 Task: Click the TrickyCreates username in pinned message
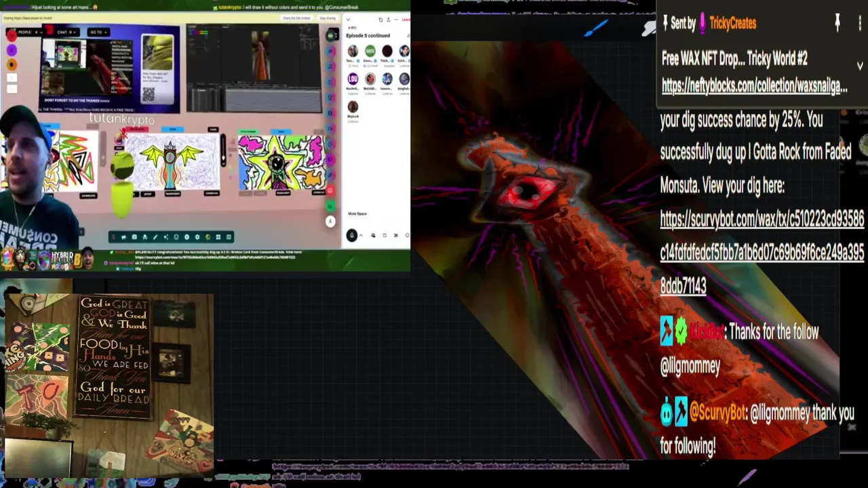tap(732, 23)
